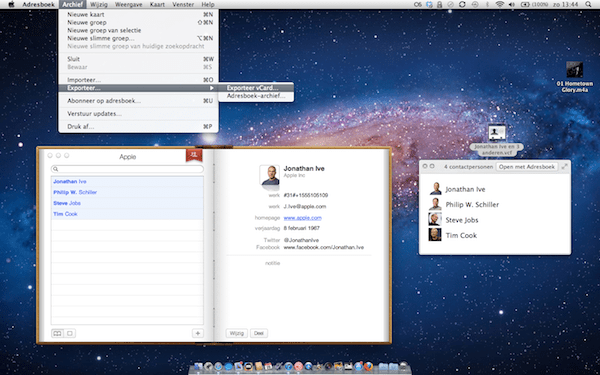Click the Deel button under the card
Viewport: 600px width, 375px height.
259,333
